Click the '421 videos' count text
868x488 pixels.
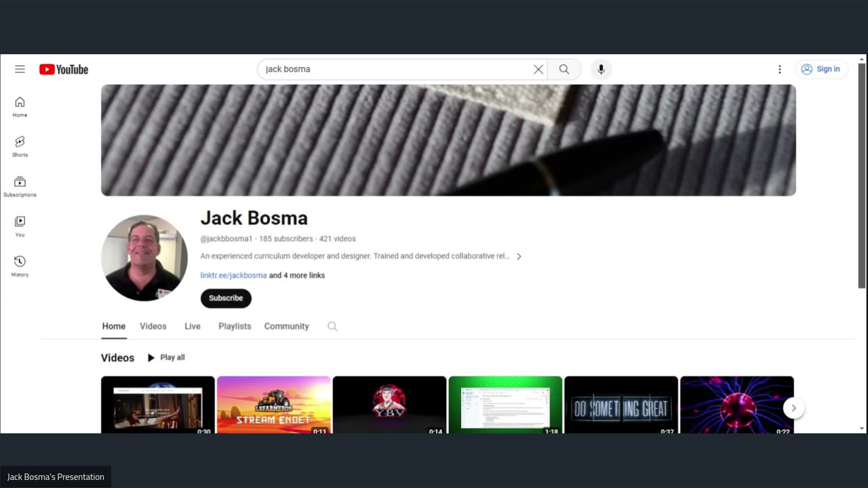[338, 239]
